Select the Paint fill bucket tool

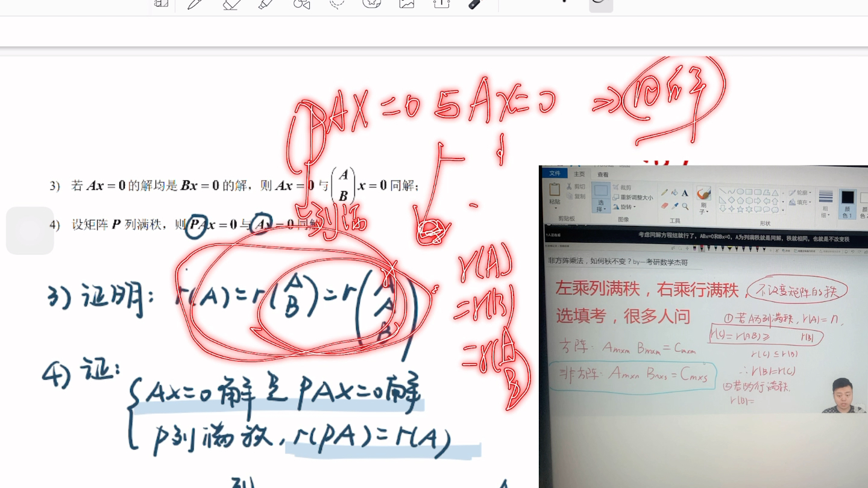click(x=675, y=192)
